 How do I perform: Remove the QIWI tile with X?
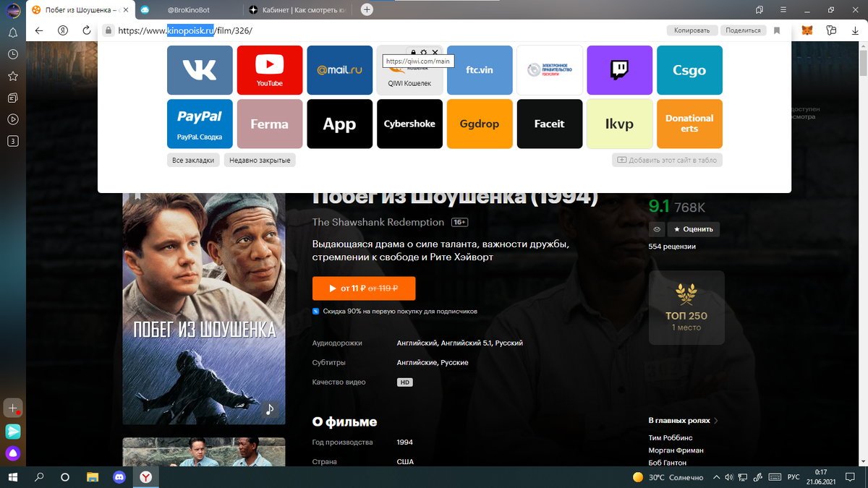435,53
